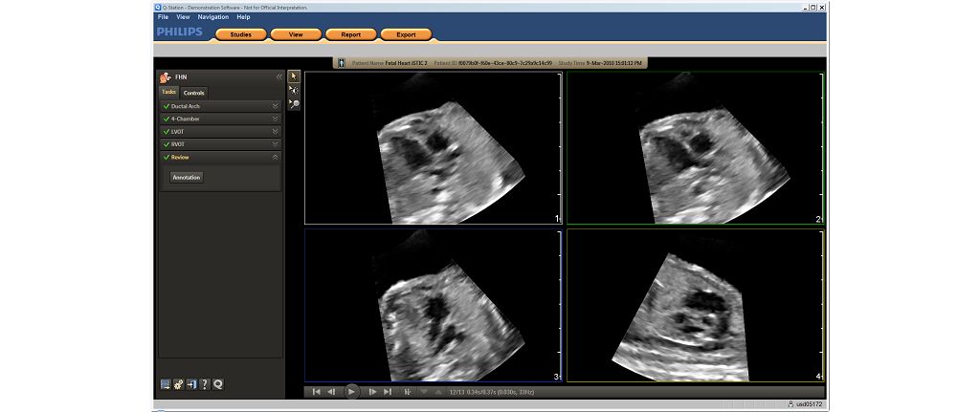Viewport: 980px width, 412px height.
Task: Click the Philips logo
Action: 180,32
